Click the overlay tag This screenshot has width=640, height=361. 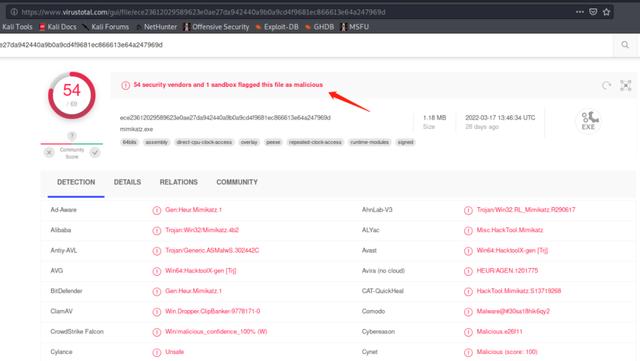point(249,142)
